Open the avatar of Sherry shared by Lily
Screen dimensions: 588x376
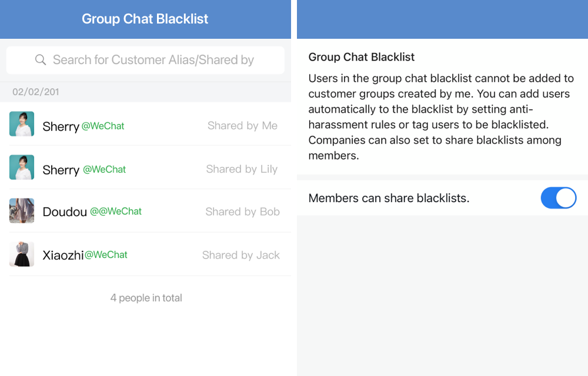pos(22,167)
